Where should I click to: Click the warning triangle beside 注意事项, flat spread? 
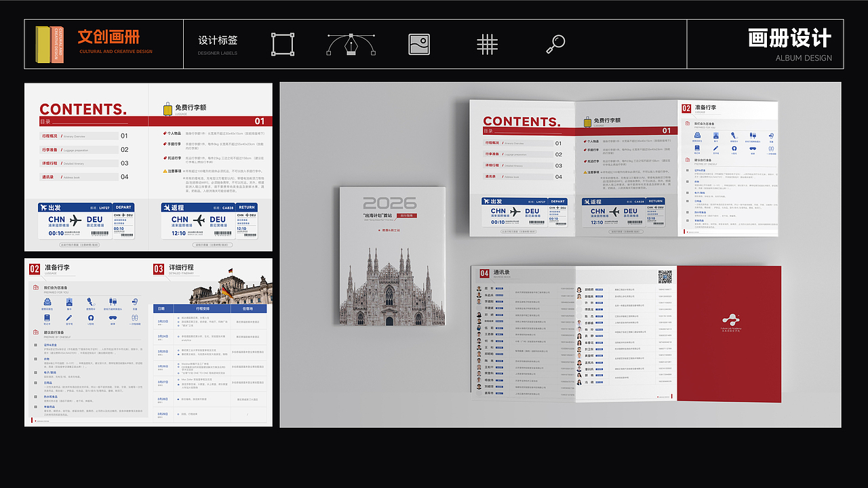pyautogui.click(x=165, y=171)
